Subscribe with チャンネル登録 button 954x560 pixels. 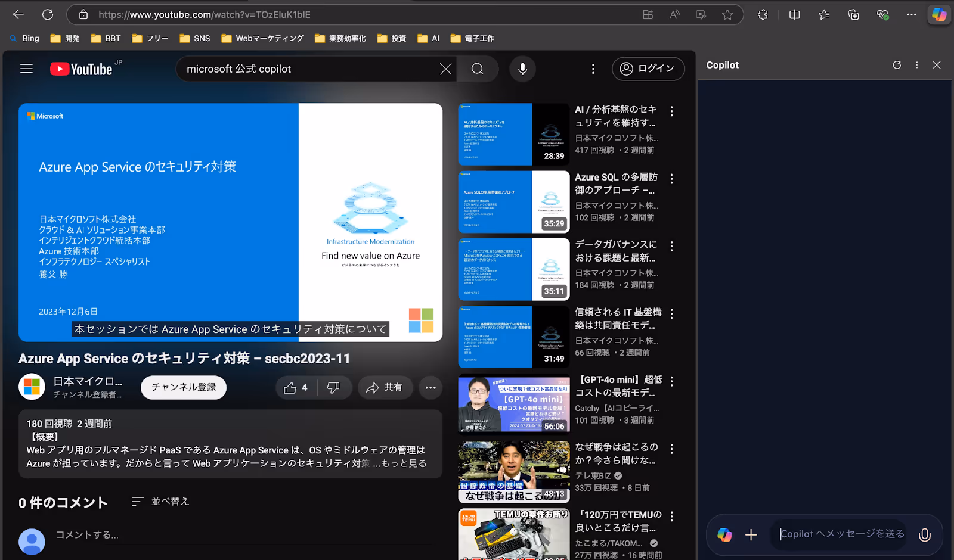[x=184, y=387]
